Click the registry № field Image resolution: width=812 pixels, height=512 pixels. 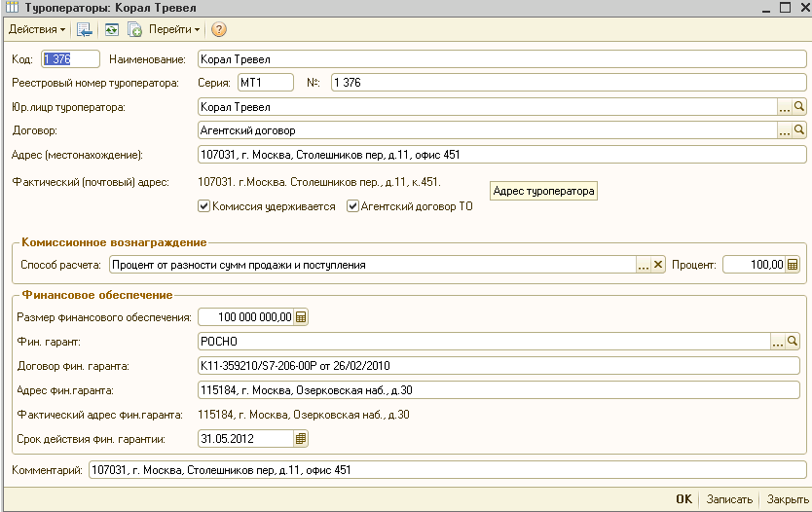[568, 83]
